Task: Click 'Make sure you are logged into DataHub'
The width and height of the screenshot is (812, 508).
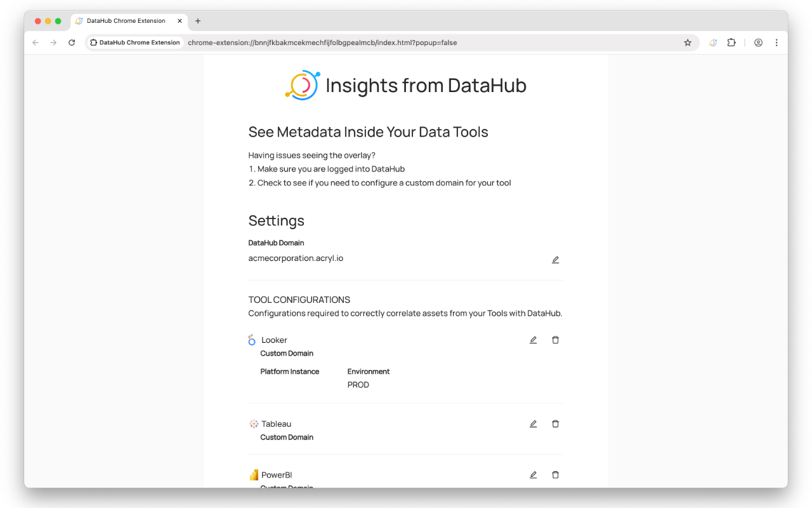Action: pyautogui.click(x=331, y=169)
